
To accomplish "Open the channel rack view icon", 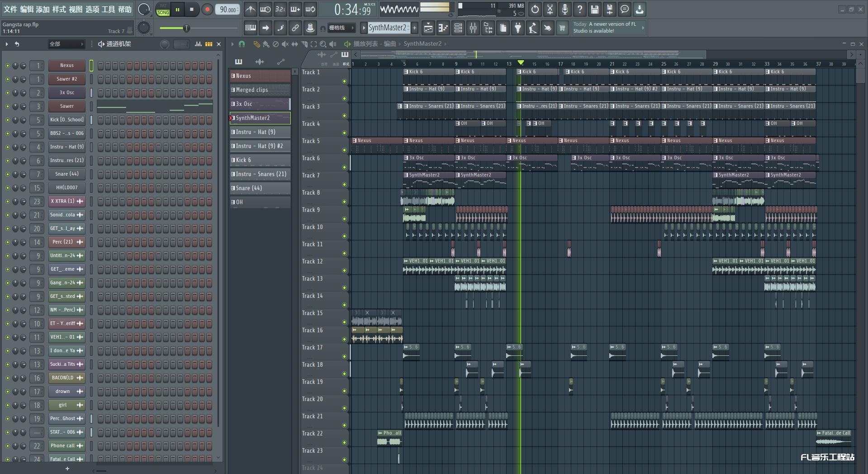I will pyautogui.click(x=458, y=28).
